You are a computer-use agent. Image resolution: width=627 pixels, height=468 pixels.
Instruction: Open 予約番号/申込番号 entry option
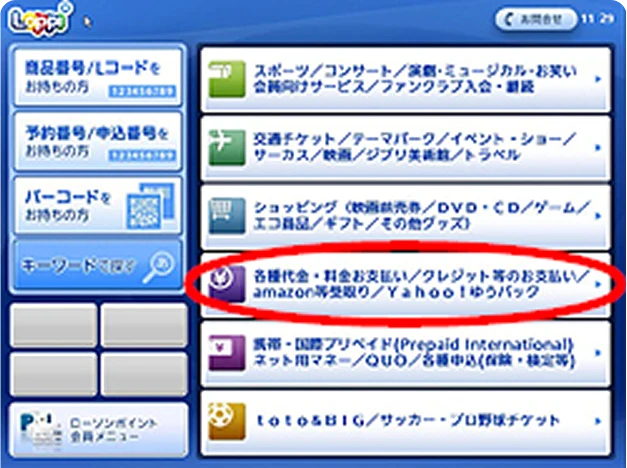(98, 142)
